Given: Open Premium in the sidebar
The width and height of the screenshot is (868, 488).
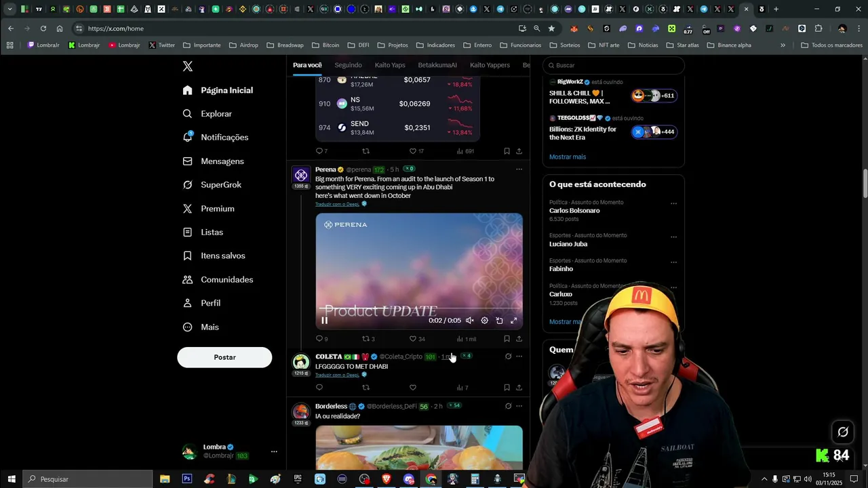Looking at the screenshot, I should [208, 209].
